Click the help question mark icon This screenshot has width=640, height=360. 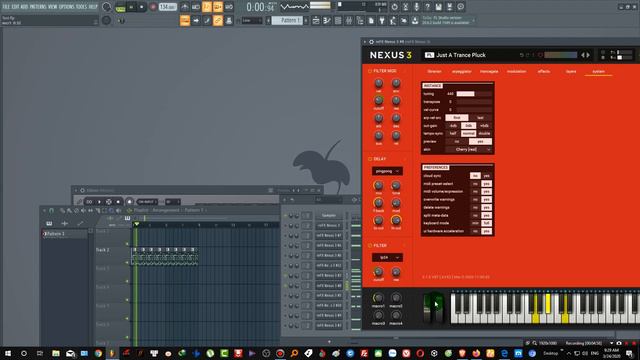[x=427, y=7]
